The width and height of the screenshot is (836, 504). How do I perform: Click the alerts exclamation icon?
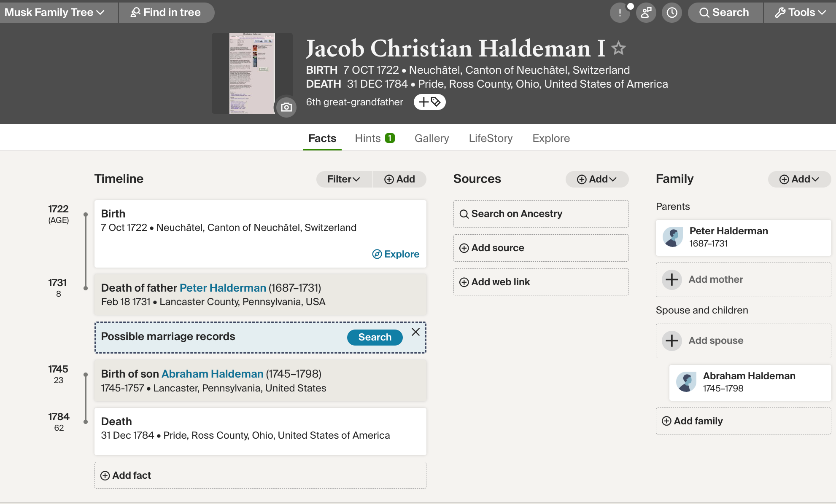[620, 13]
